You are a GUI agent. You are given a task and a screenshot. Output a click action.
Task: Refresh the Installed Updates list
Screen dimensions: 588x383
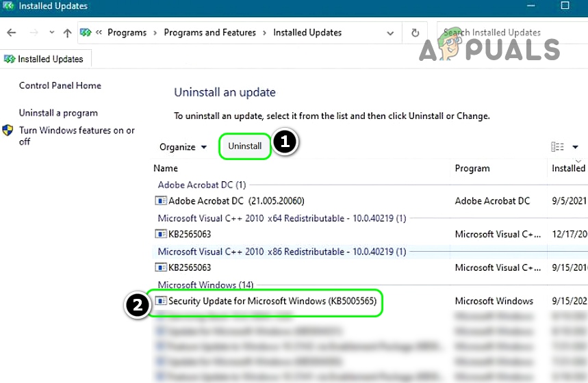(415, 33)
